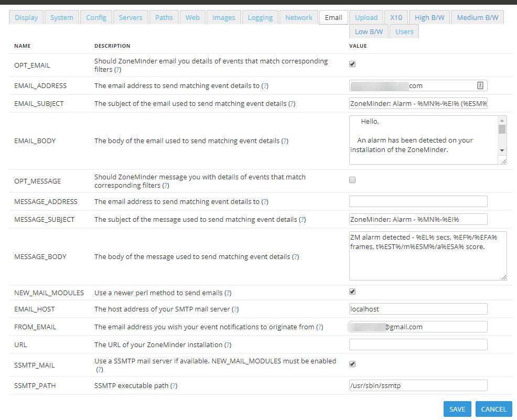517x420 pixels.
Task: Click into the MESSAGE_BODY textarea
Action: tap(428, 256)
